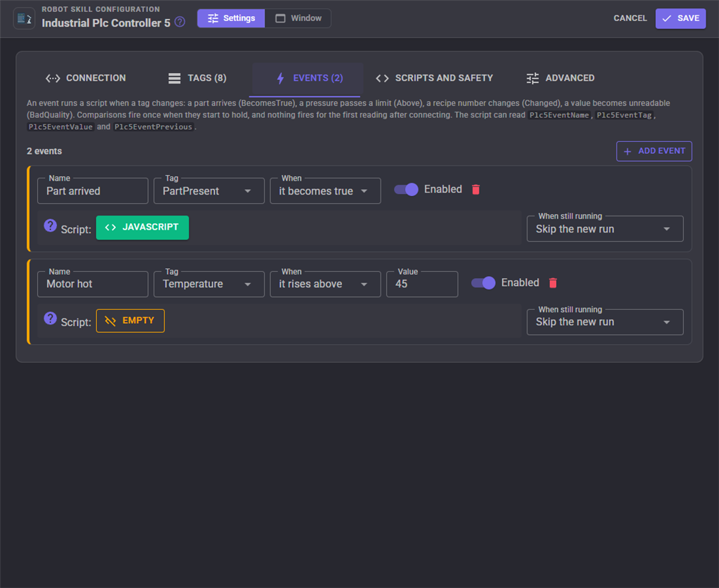Open the Empty script for Motor hot
This screenshot has height=588, width=719.
point(130,320)
